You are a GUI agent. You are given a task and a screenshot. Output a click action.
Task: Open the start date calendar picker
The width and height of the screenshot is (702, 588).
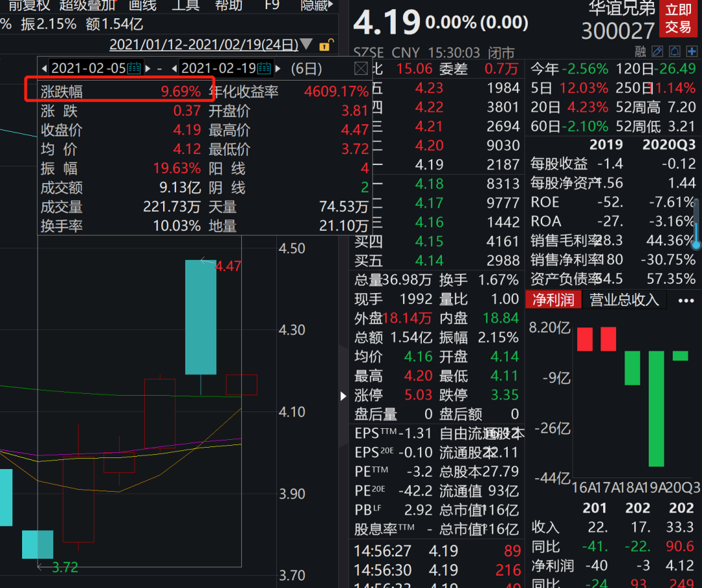pos(133,68)
